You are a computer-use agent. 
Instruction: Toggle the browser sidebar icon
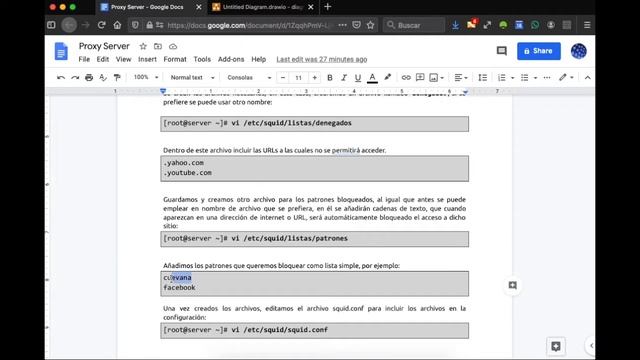(x=51, y=25)
